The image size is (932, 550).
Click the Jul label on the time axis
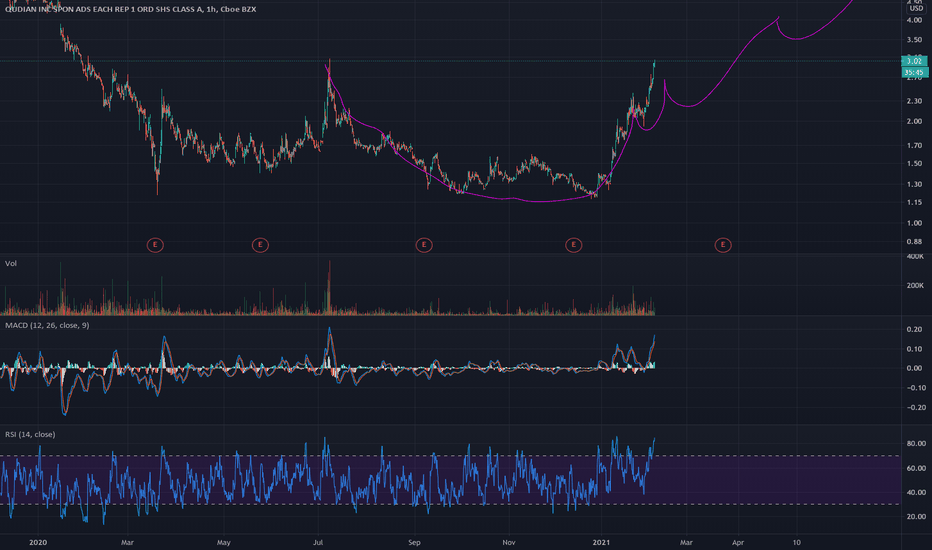point(317,542)
